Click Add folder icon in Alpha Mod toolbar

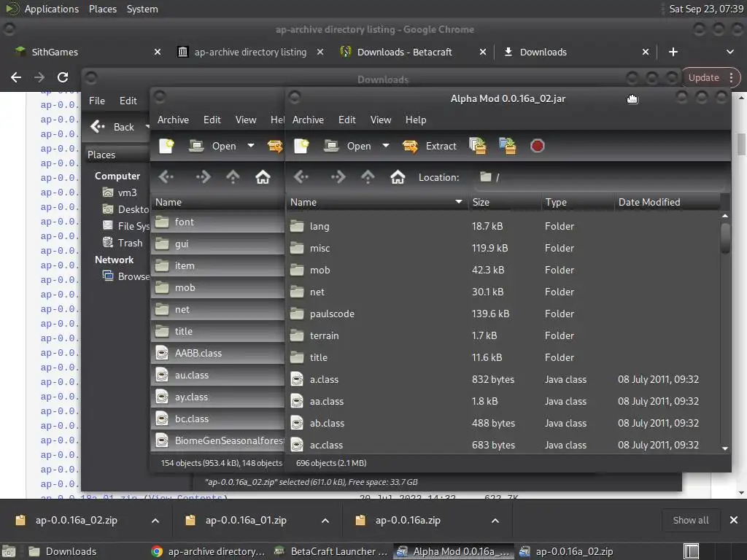tap(508, 146)
